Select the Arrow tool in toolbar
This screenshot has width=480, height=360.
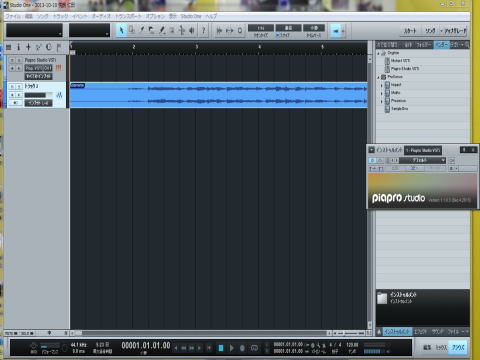coord(122,30)
